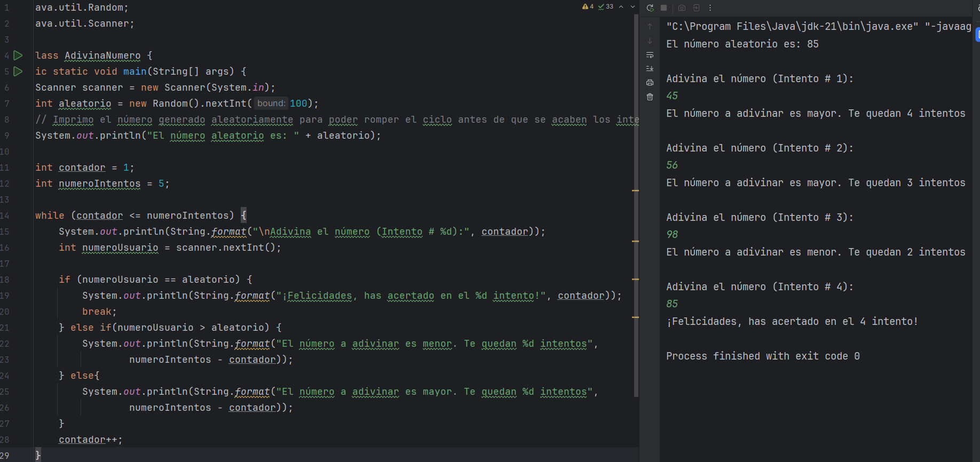Image resolution: width=980 pixels, height=462 pixels.
Task: Toggle scroll to end of console output
Action: 650,69
